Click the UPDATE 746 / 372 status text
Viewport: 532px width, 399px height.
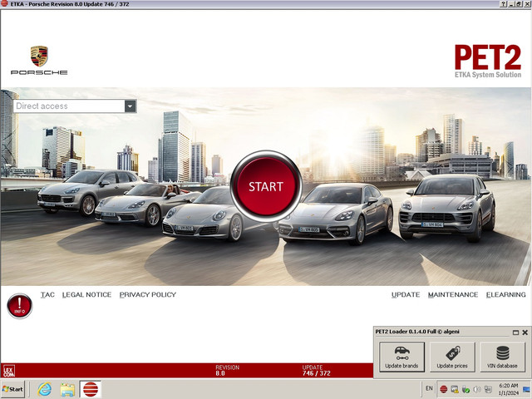tap(316, 371)
